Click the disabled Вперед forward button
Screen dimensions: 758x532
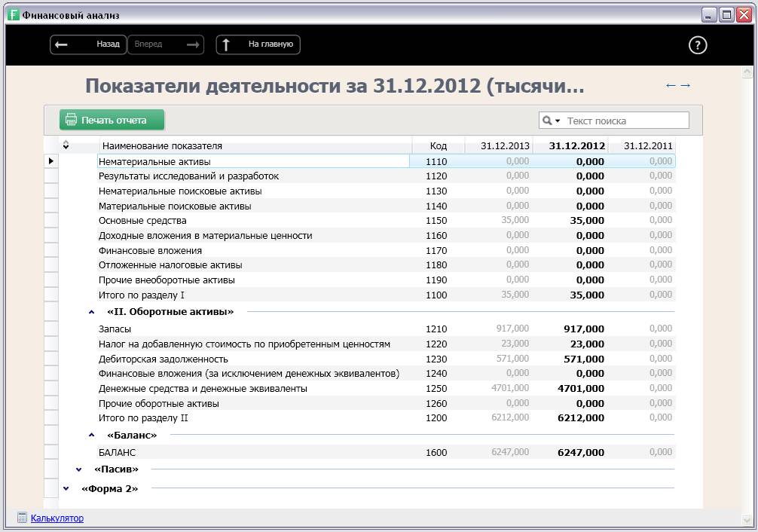point(166,45)
